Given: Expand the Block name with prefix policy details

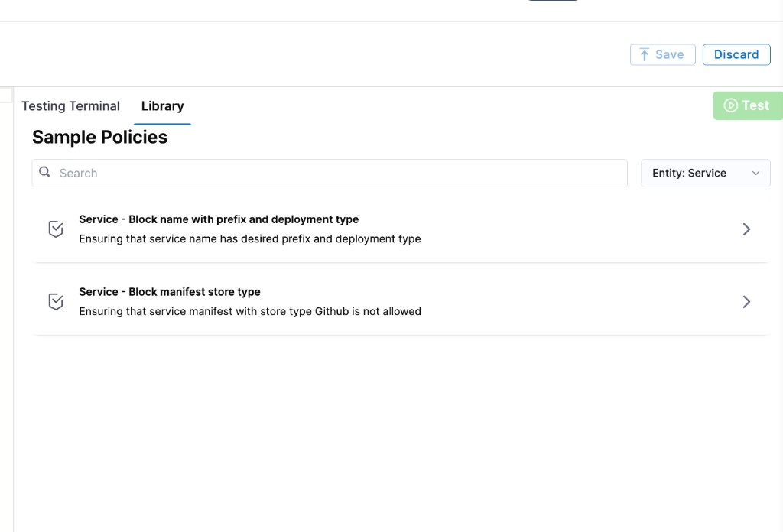Looking at the screenshot, I should [x=746, y=229].
